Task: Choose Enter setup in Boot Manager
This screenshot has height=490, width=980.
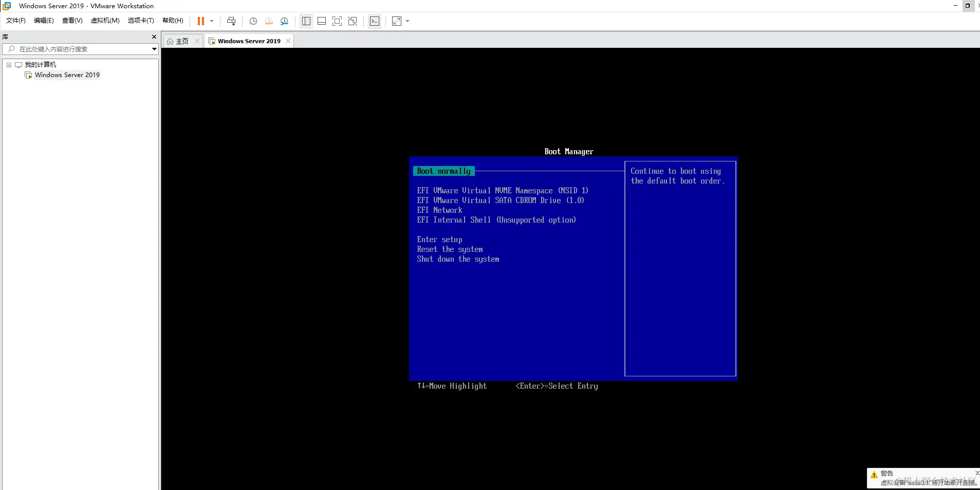Action: click(x=439, y=240)
